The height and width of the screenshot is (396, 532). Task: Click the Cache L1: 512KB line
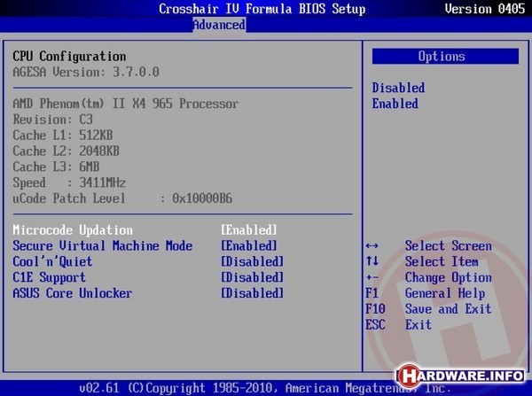point(62,135)
